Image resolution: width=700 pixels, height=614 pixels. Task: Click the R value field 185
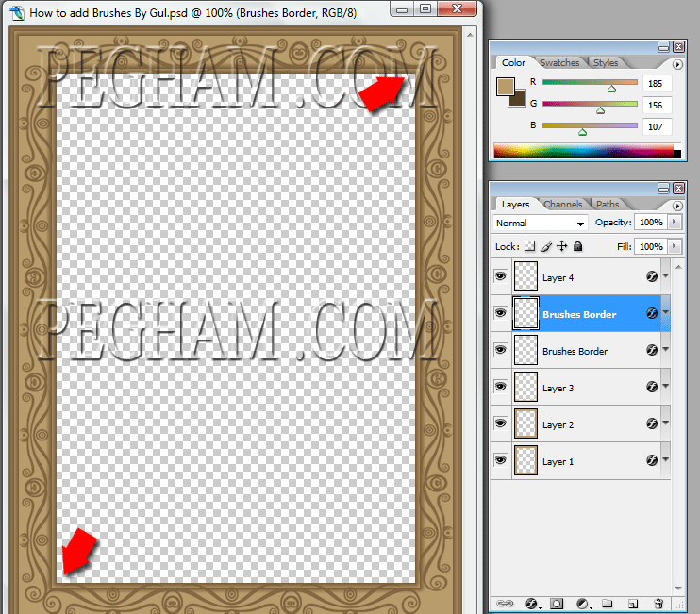coord(657,83)
